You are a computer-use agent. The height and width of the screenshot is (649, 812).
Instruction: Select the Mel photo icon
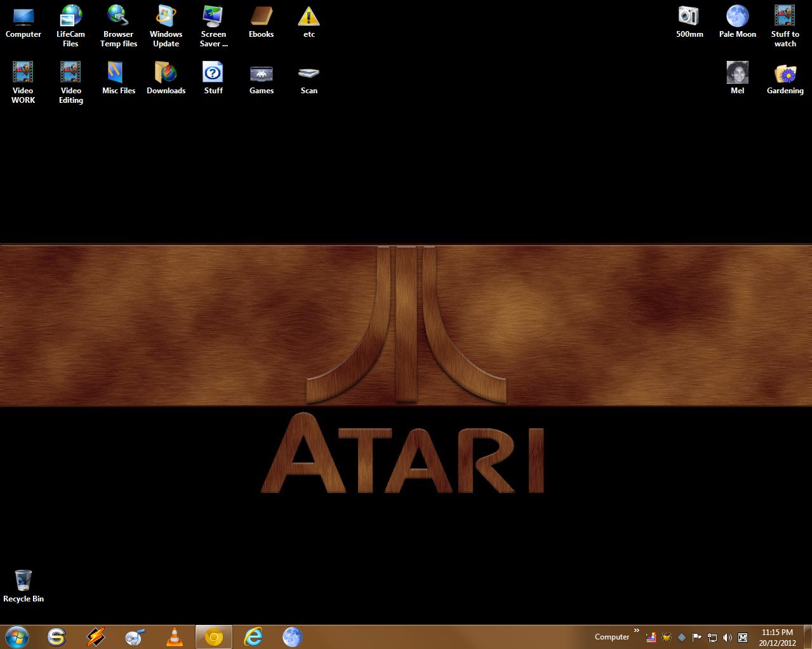[x=738, y=78]
